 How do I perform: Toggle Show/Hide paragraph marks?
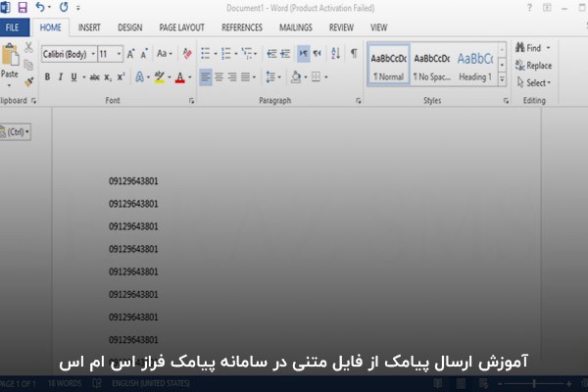coord(354,53)
